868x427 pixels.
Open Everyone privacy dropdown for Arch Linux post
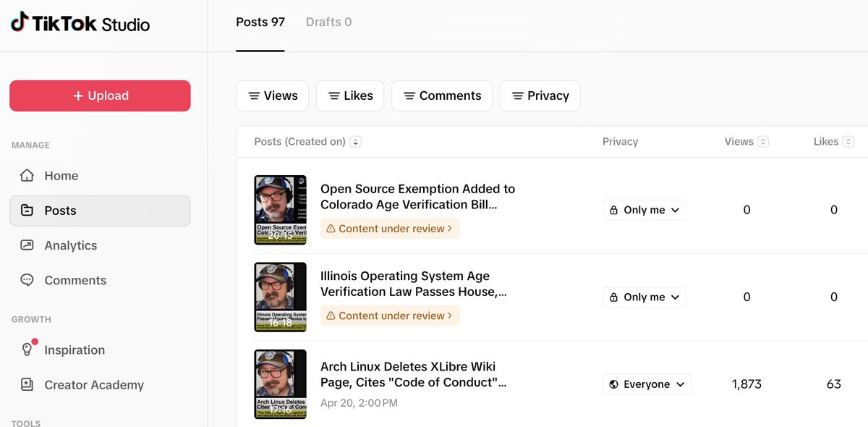(x=647, y=384)
